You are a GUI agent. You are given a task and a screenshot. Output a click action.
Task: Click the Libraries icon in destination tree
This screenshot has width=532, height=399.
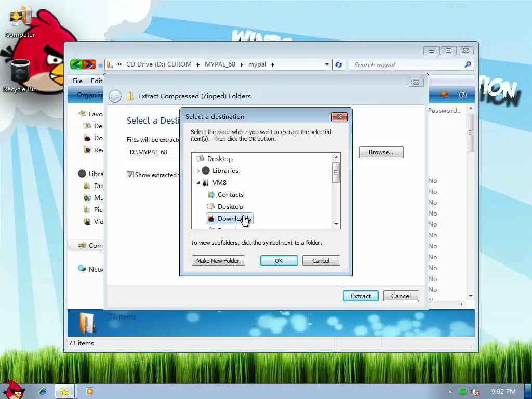[x=206, y=170]
